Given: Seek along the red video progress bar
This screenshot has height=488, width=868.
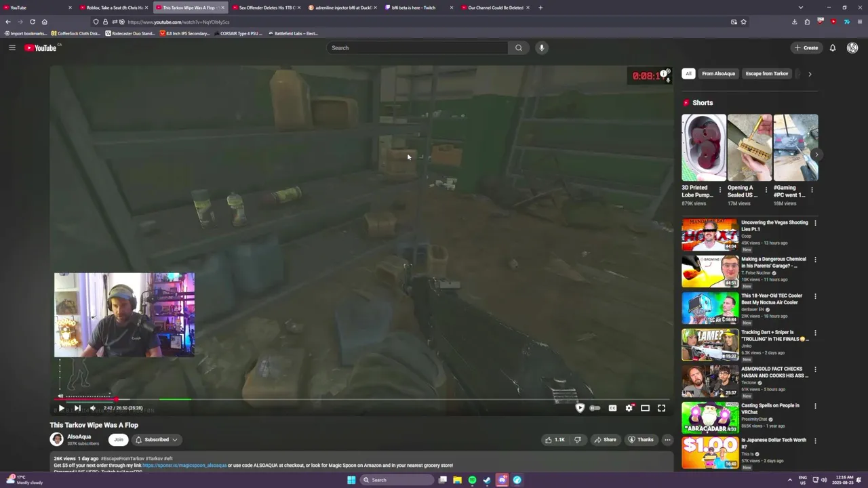Looking at the screenshot, I should [361, 399].
